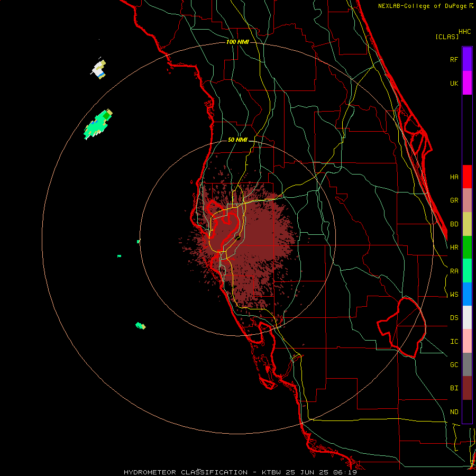This screenshot has height=476, width=476.
Task: Click the 'GC' legend label
Action: 454,365
